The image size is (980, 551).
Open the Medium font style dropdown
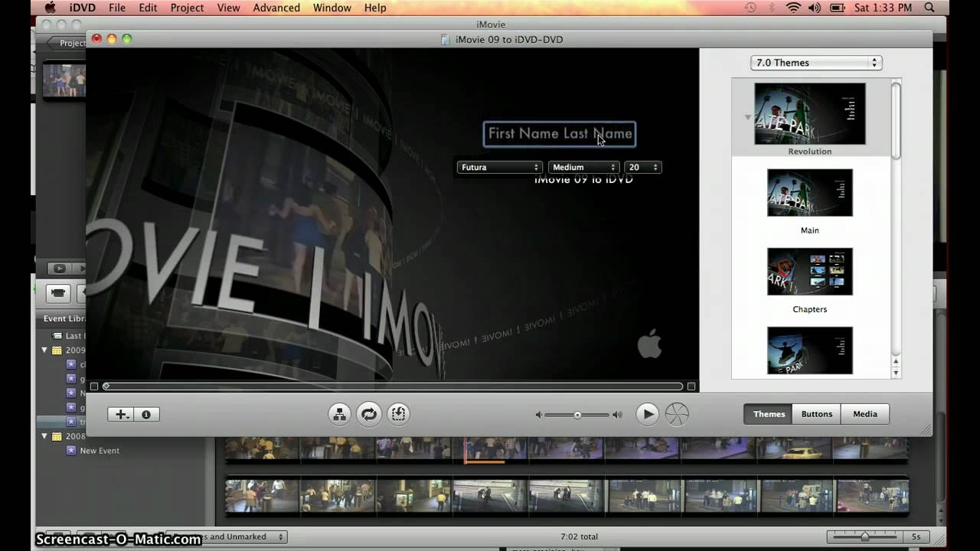[583, 167]
